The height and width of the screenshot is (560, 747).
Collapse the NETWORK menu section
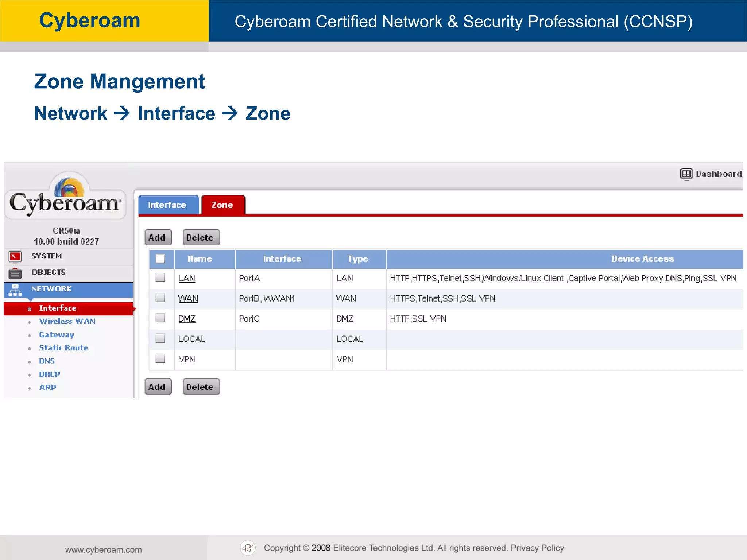tap(69, 289)
